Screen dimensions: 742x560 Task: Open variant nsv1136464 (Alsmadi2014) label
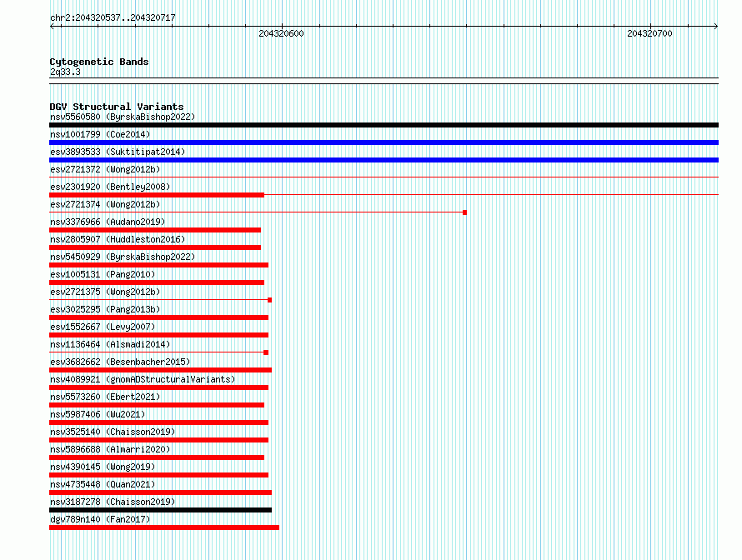[110, 344]
